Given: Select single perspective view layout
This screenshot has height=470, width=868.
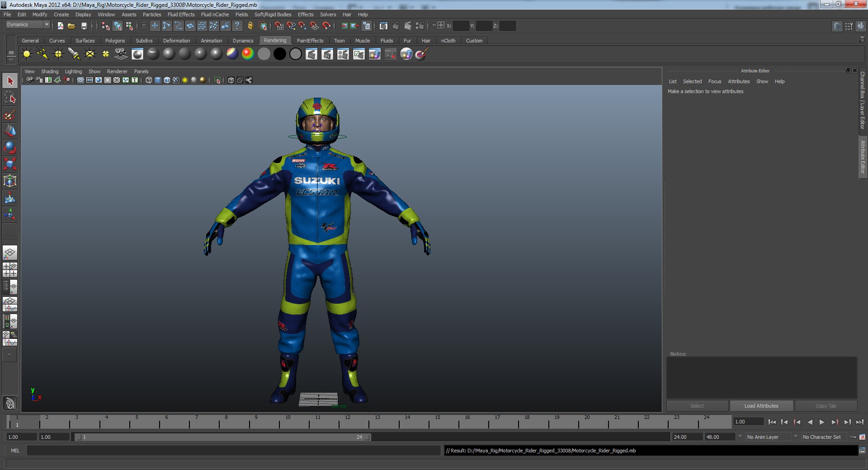Looking at the screenshot, I should pyautogui.click(x=10, y=253).
